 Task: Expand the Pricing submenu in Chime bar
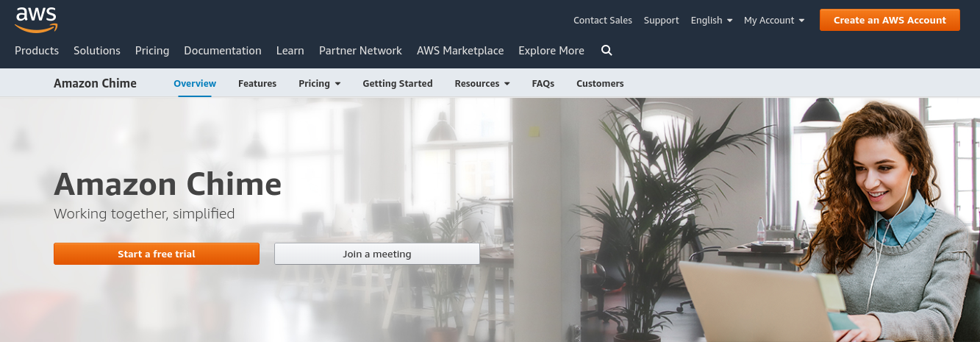(320, 84)
